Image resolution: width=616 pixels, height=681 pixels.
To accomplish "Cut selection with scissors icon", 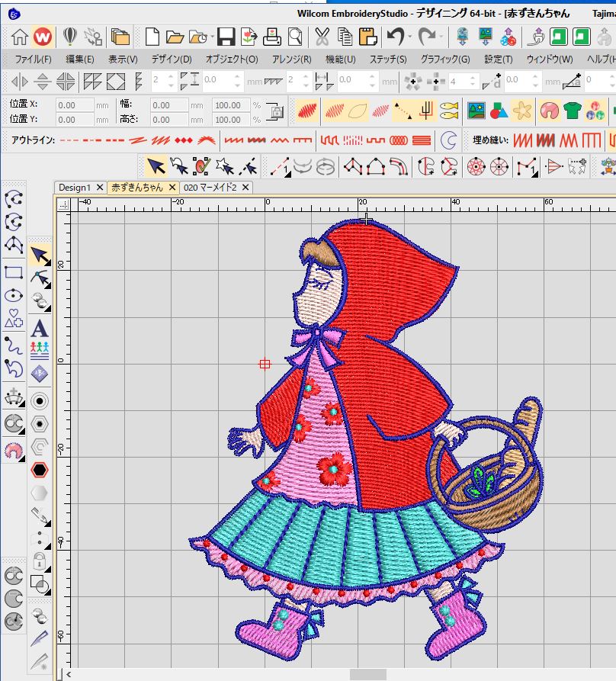I will click(322, 37).
